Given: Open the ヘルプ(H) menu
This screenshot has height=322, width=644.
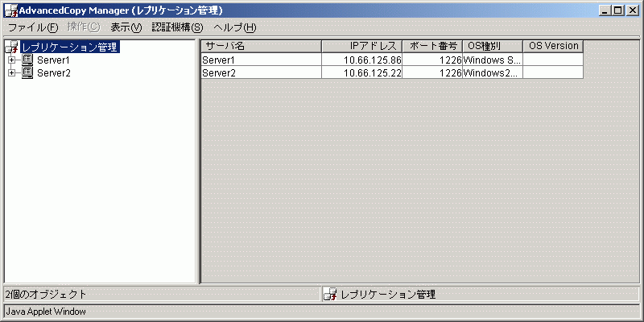Looking at the screenshot, I should coord(235,27).
